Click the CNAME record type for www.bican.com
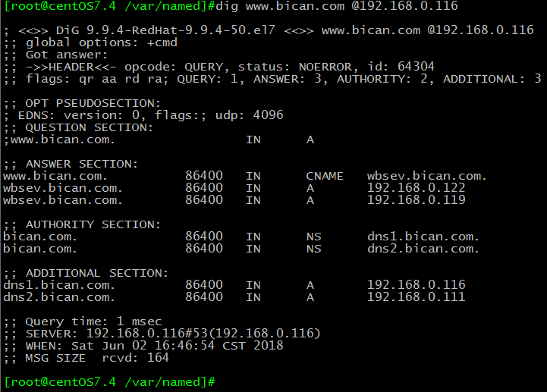 click(x=325, y=176)
